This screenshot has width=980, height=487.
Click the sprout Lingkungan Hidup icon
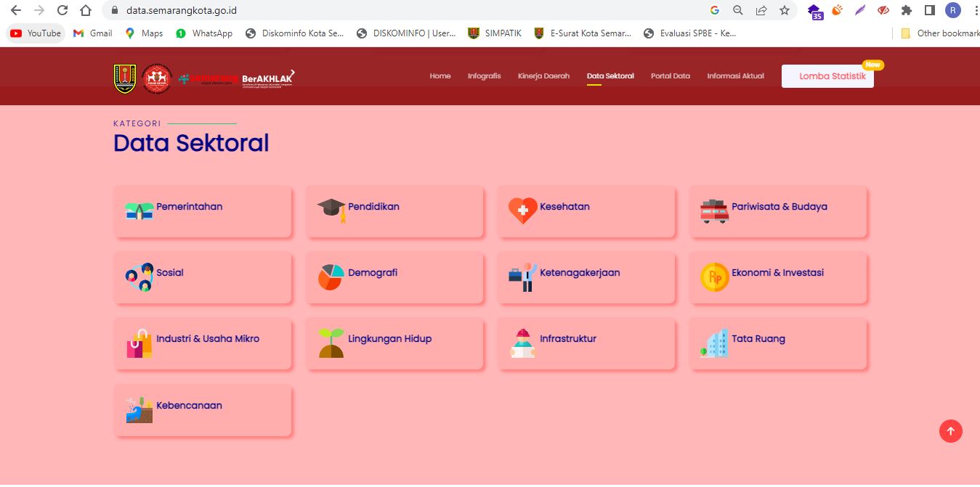[331, 343]
